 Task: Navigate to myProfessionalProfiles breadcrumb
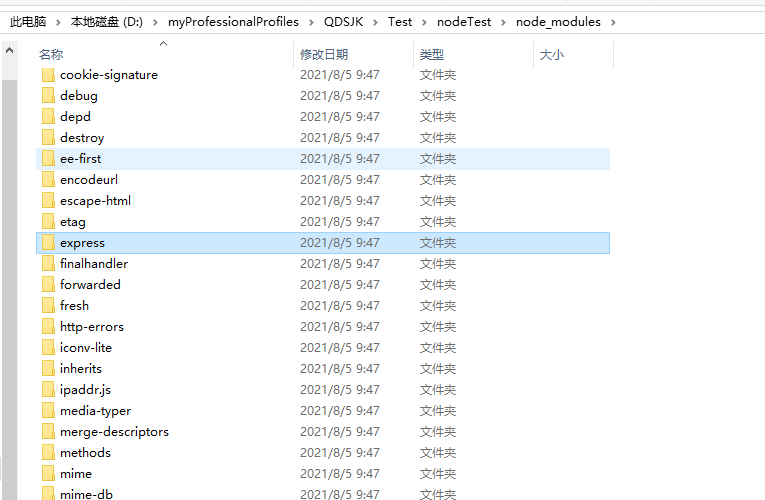(x=233, y=22)
